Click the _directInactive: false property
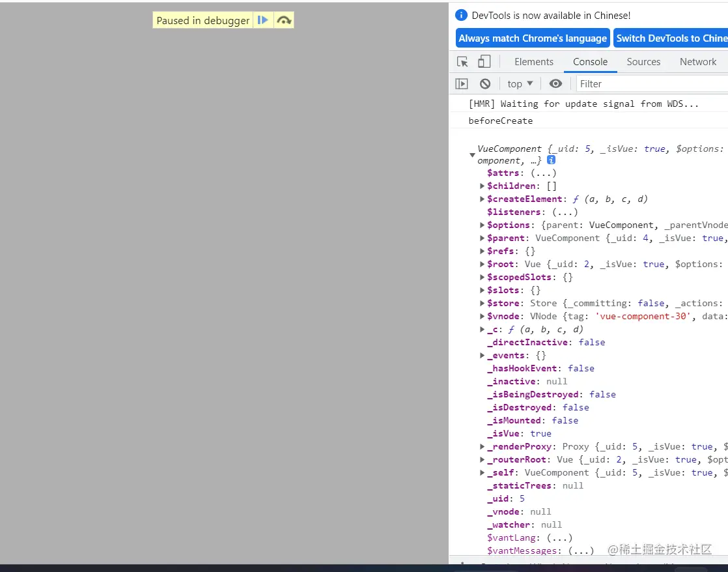The width and height of the screenshot is (728, 572). pos(546,343)
